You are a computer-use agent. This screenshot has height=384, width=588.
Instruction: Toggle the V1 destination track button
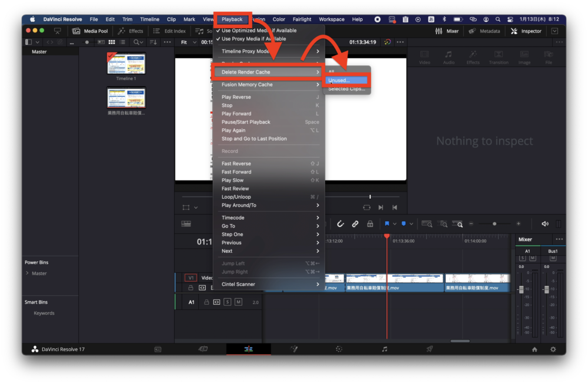[191, 278]
